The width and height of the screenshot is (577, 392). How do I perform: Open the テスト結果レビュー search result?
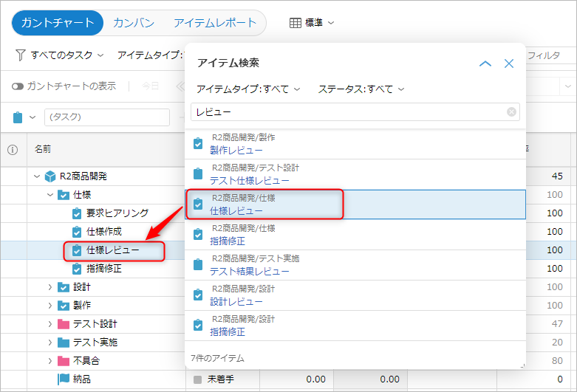click(x=249, y=271)
